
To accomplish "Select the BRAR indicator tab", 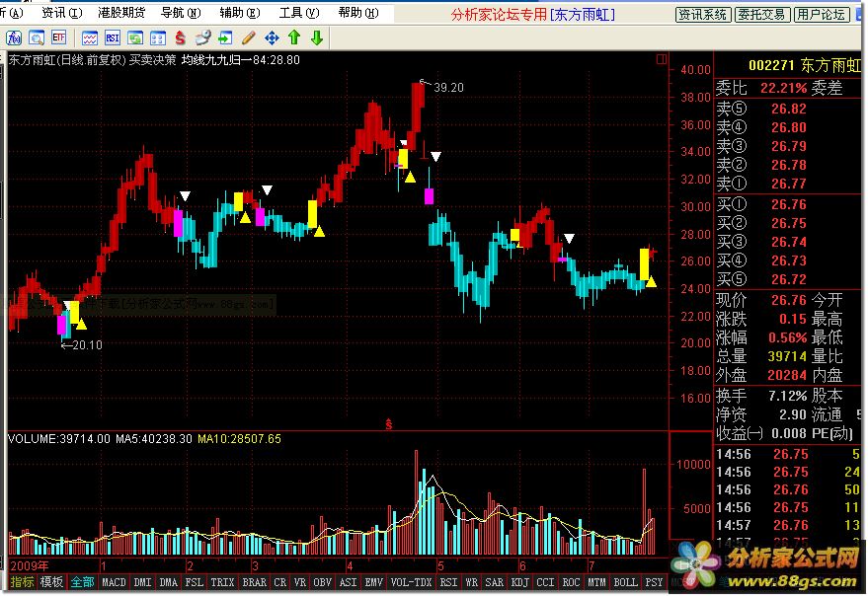I will coord(254,582).
